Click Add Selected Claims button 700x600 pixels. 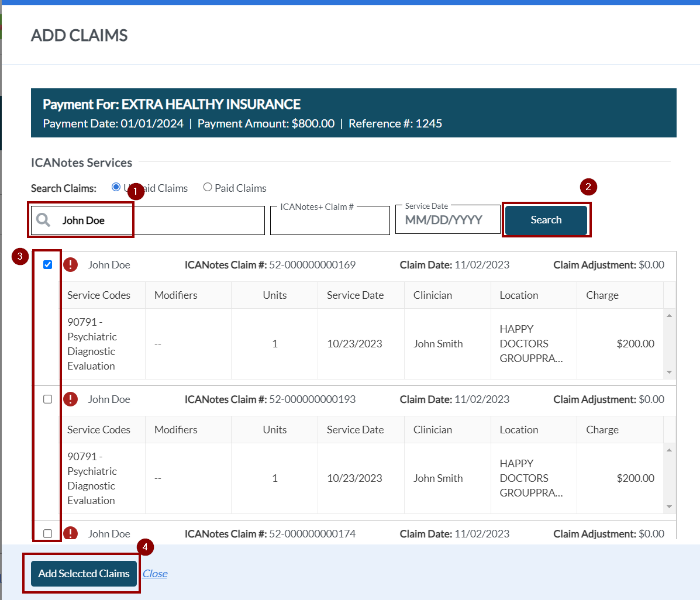[x=84, y=574]
